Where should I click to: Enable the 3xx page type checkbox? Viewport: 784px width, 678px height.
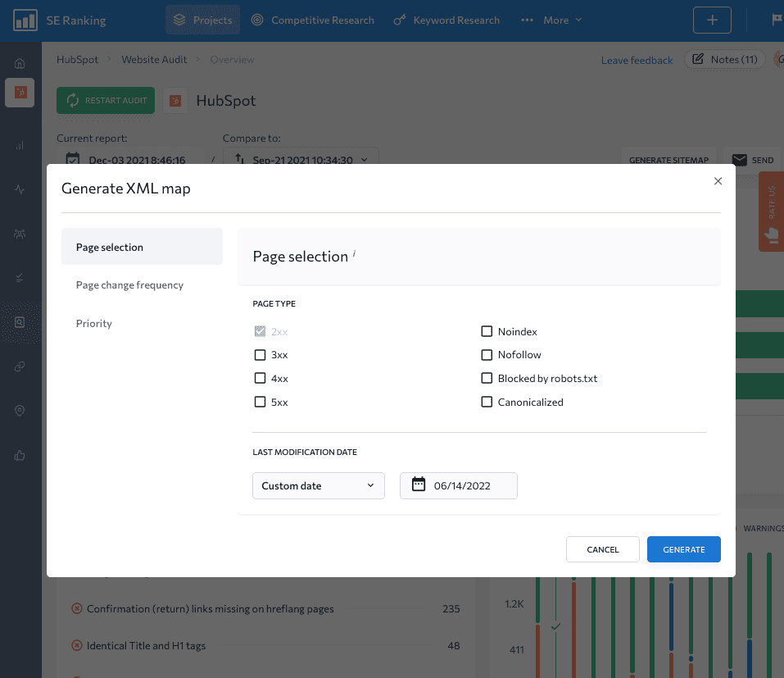pos(260,355)
